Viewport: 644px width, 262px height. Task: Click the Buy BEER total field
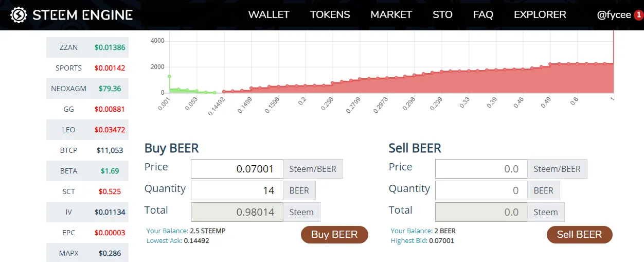click(237, 212)
